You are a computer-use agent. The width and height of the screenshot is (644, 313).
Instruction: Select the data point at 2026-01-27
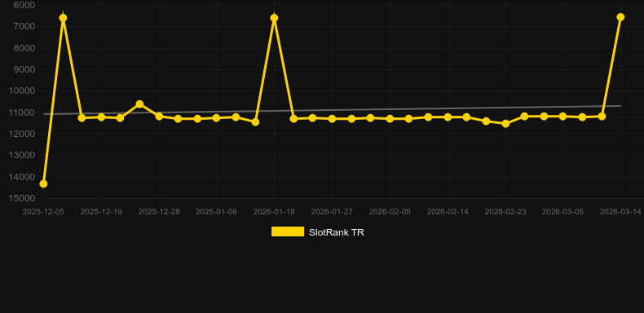333,119
